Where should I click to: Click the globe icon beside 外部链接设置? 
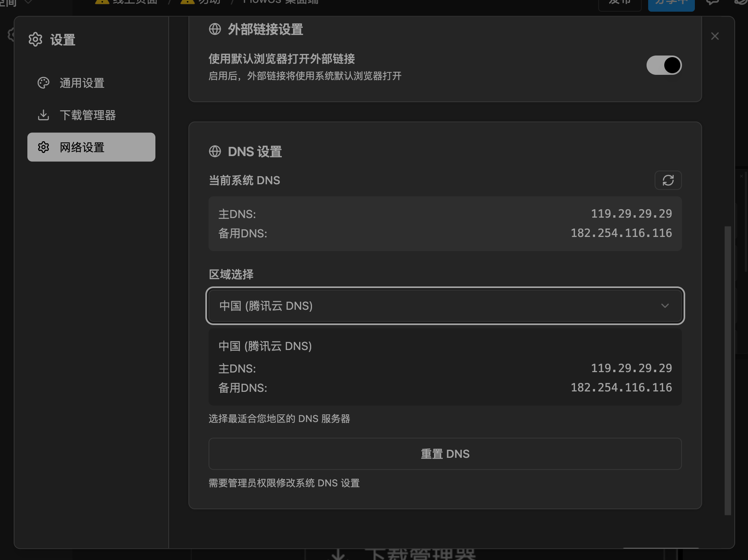click(x=215, y=29)
